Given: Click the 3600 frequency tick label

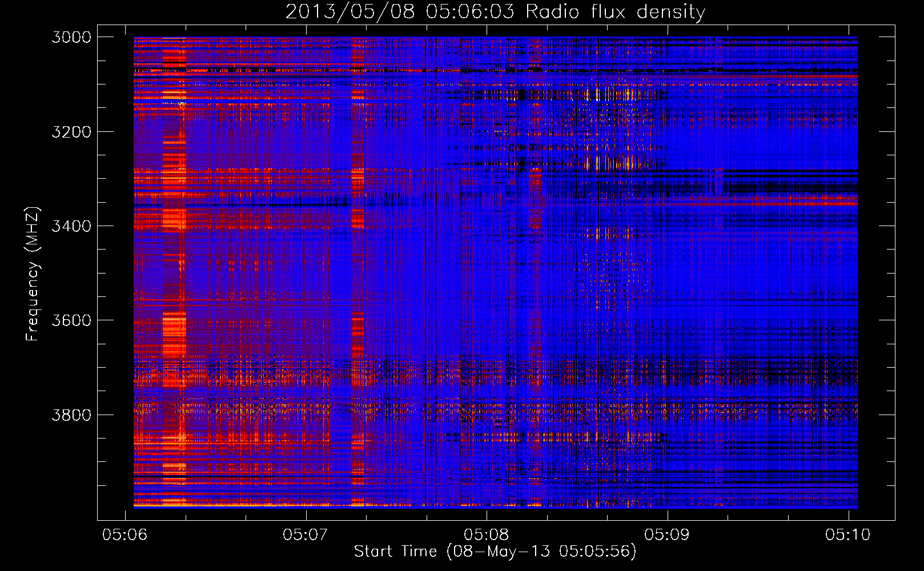Looking at the screenshot, I should coord(71,320).
